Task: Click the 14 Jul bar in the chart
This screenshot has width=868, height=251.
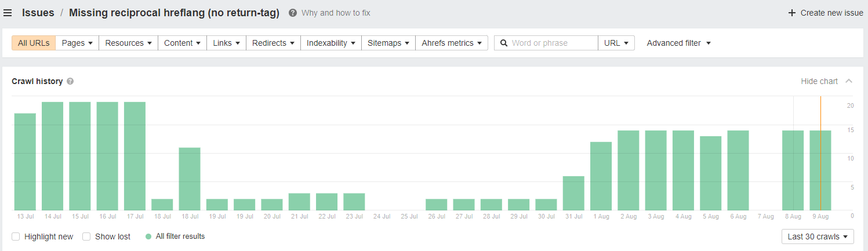Action: tap(52, 156)
